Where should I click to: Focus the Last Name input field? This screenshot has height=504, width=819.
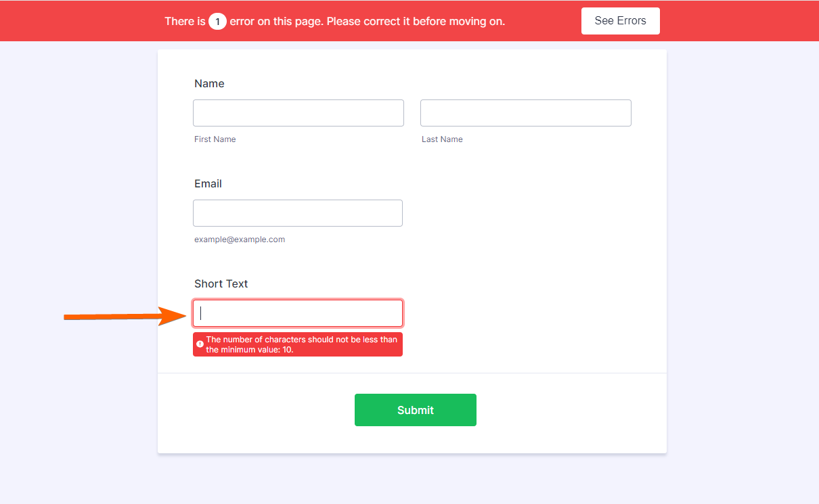point(525,113)
